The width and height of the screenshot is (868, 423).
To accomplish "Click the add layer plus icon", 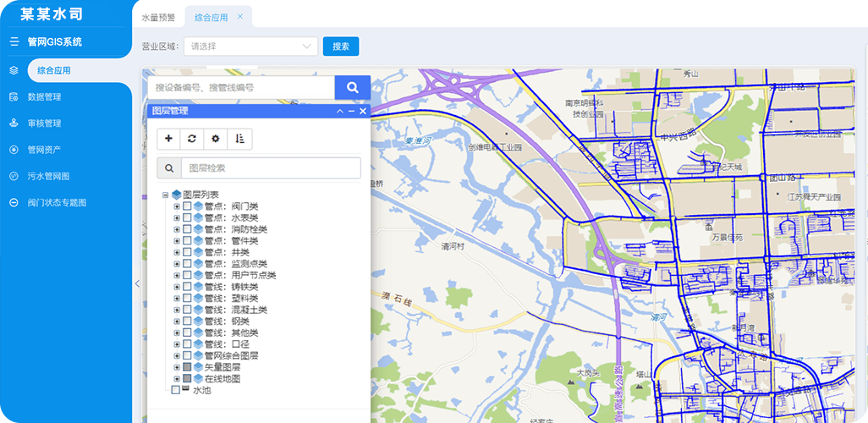I will (x=169, y=139).
